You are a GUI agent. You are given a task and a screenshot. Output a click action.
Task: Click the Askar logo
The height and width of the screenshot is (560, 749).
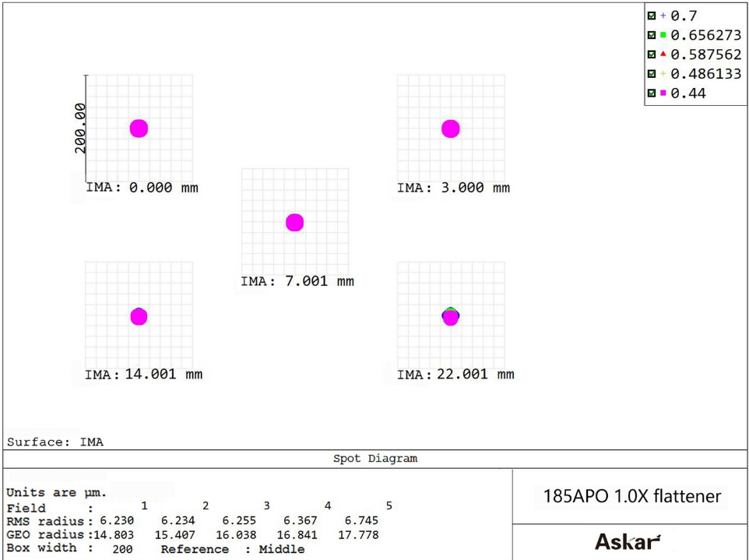pyautogui.click(x=628, y=541)
